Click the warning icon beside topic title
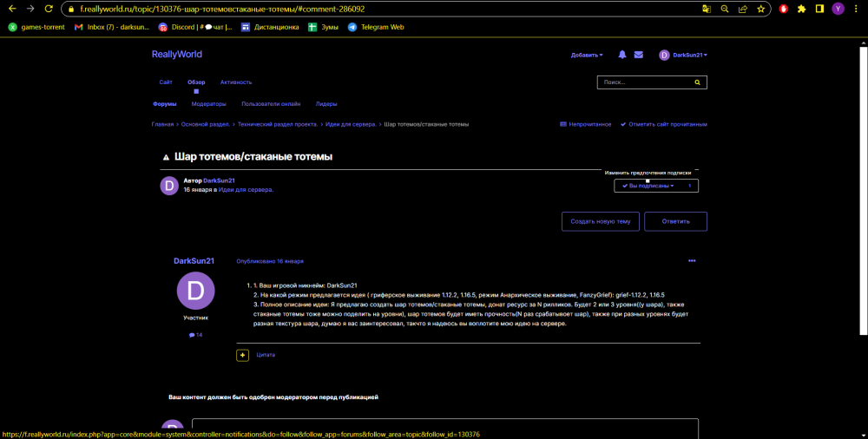This screenshot has width=868, height=439. coord(165,157)
